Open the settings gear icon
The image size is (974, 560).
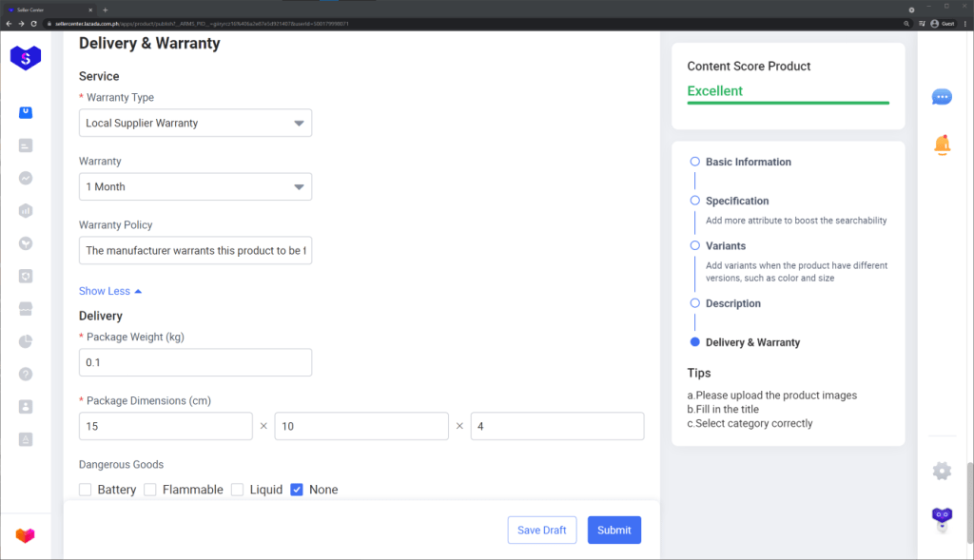point(942,471)
